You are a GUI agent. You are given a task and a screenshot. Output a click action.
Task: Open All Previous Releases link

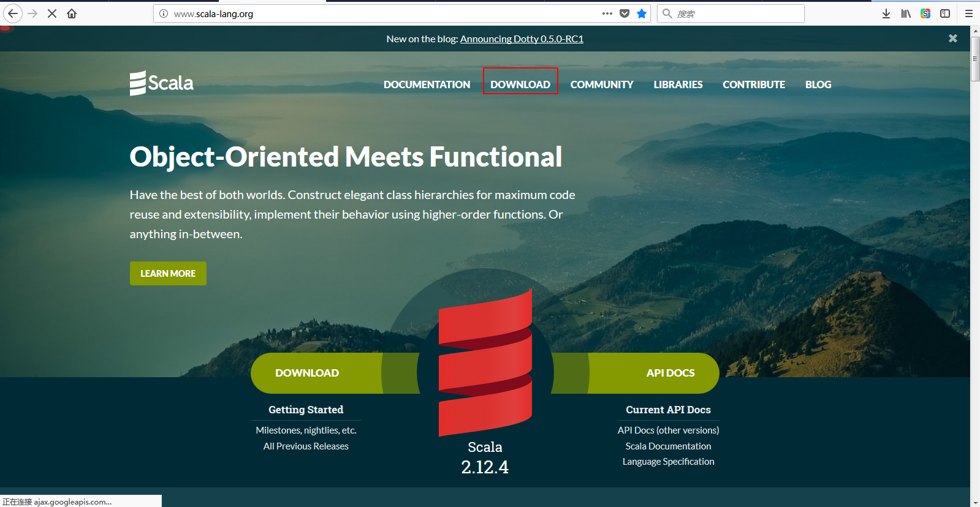coord(306,446)
